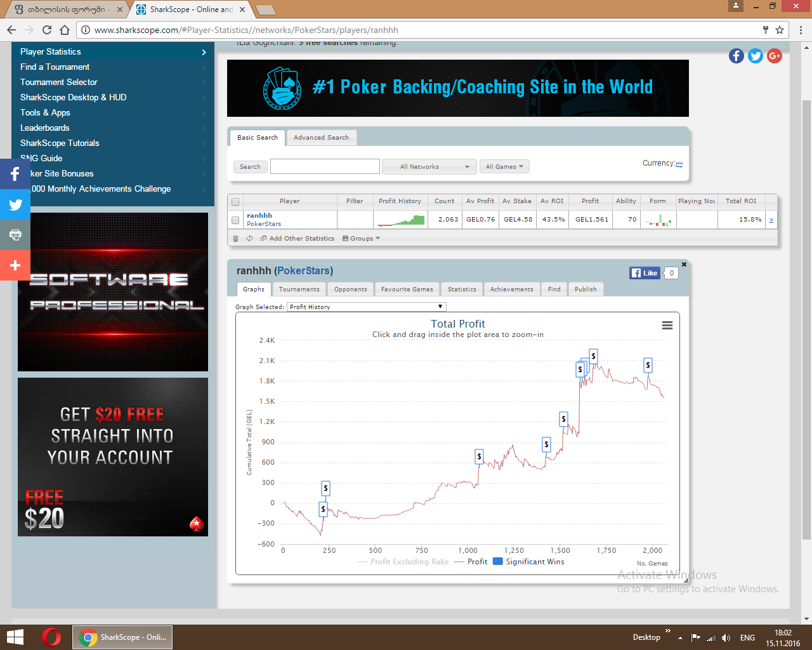Toggle Significant Wins in chart legend
The height and width of the screenshot is (650, 812).
click(x=528, y=562)
